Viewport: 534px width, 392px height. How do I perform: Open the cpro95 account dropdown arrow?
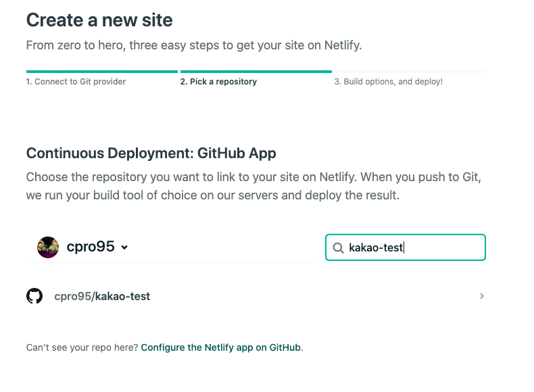(124, 247)
